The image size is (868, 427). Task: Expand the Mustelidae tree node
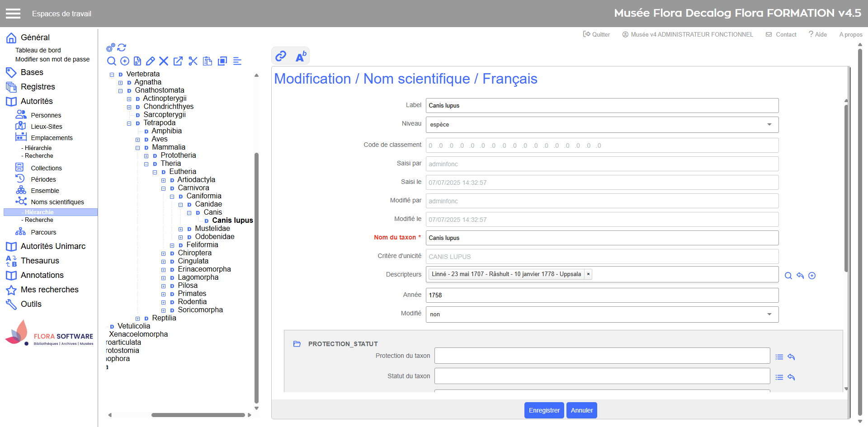[x=181, y=229]
